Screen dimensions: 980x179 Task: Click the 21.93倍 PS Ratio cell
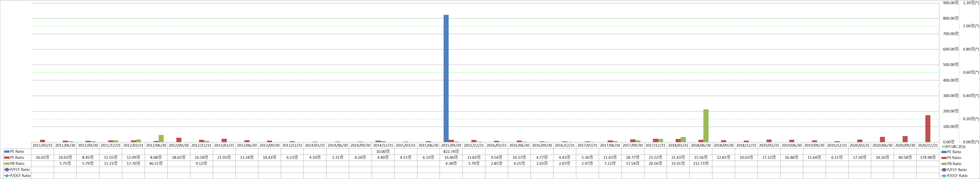(224, 158)
